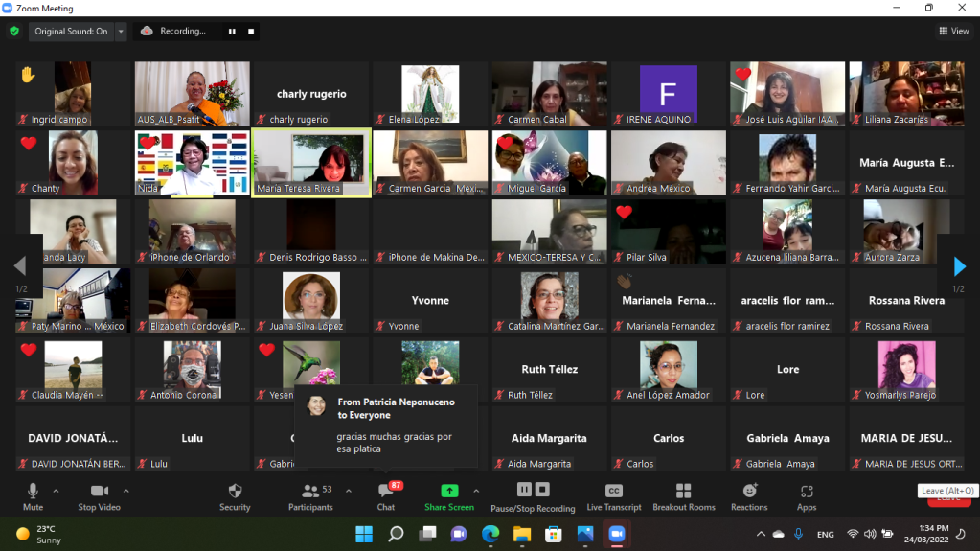980x551 pixels.
Task: Expand video options next to Stop Video
Action: pyautogui.click(x=126, y=491)
